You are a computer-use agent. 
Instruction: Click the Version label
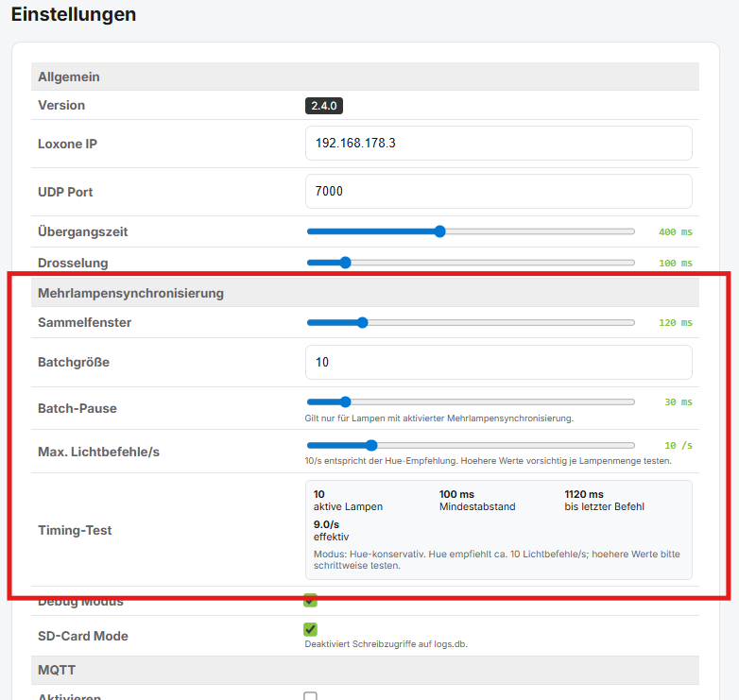pyautogui.click(x=61, y=105)
